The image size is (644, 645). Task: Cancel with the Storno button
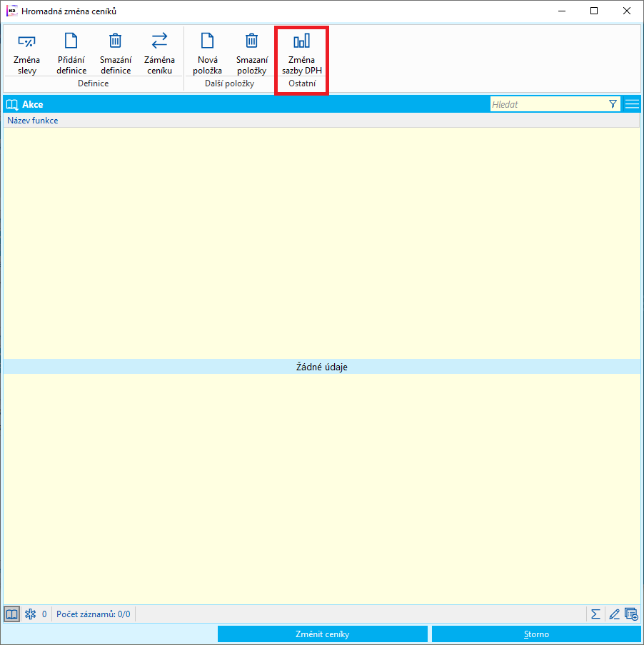tap(536, 634)
